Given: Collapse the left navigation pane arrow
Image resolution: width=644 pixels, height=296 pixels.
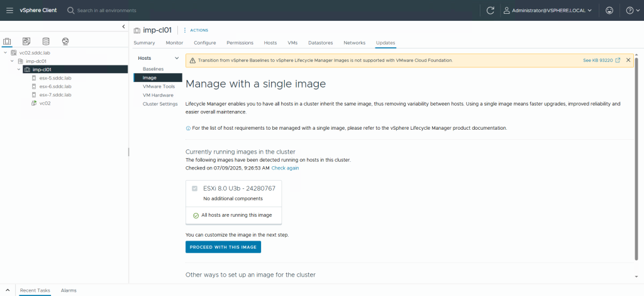Looking at the screenshot, I should point(123,26).
